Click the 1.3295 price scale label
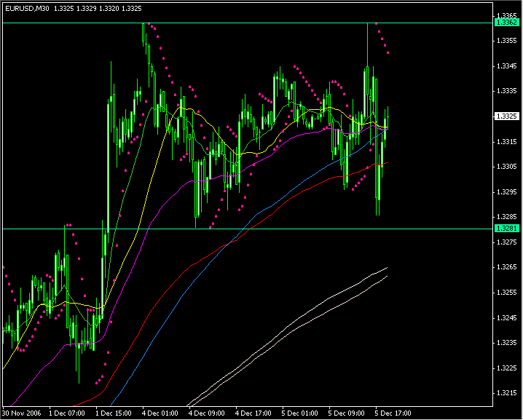This screenshot has width=523, height=420. pyautogui.click(x=507, y=192)
